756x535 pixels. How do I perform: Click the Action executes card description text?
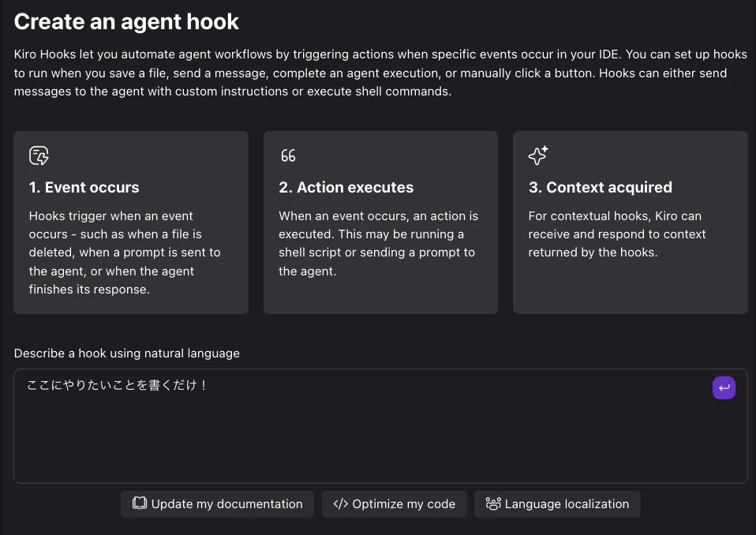[x=378, y=243]
